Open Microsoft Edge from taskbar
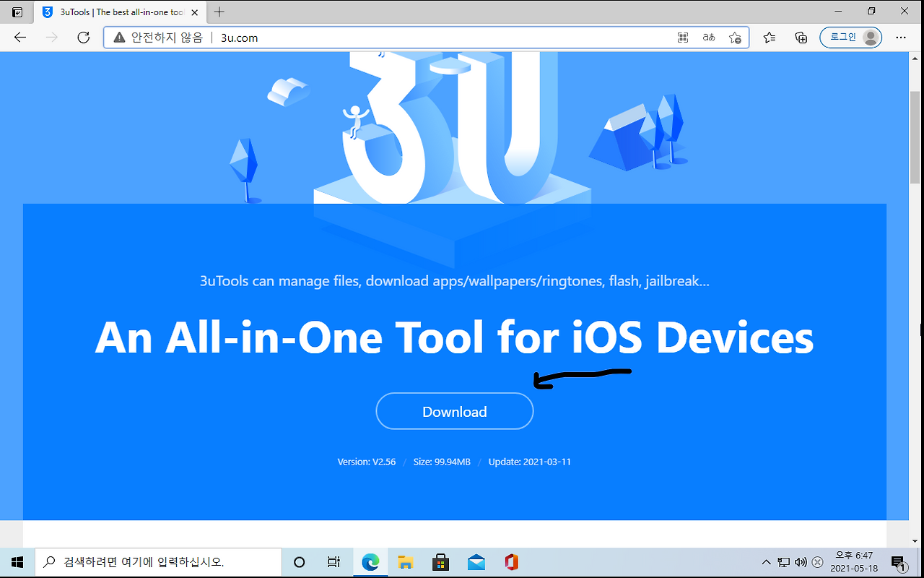Screen dimensions: 924x578 pyautogui.click(x=370, y=562)
